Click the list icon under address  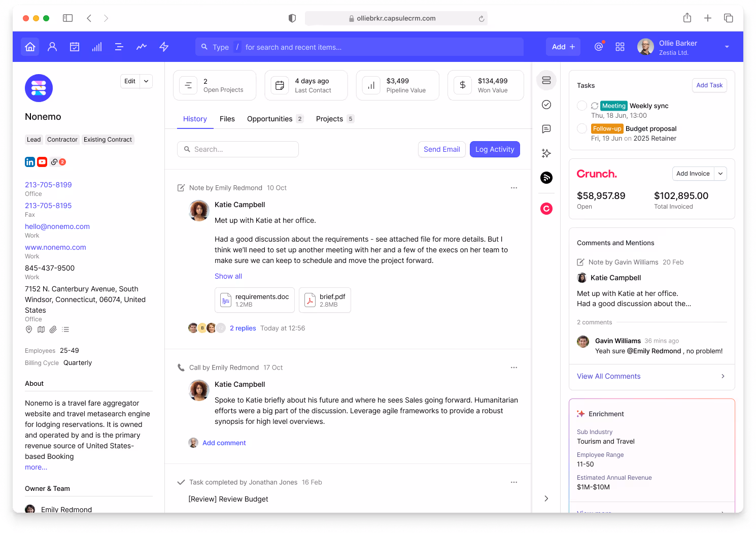[65, 329]
